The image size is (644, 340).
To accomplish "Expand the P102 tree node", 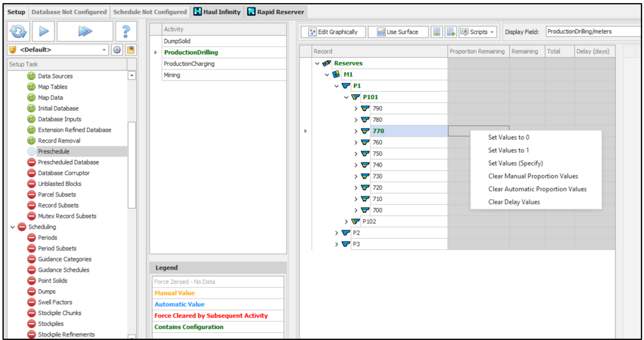I will coord(347,222).
